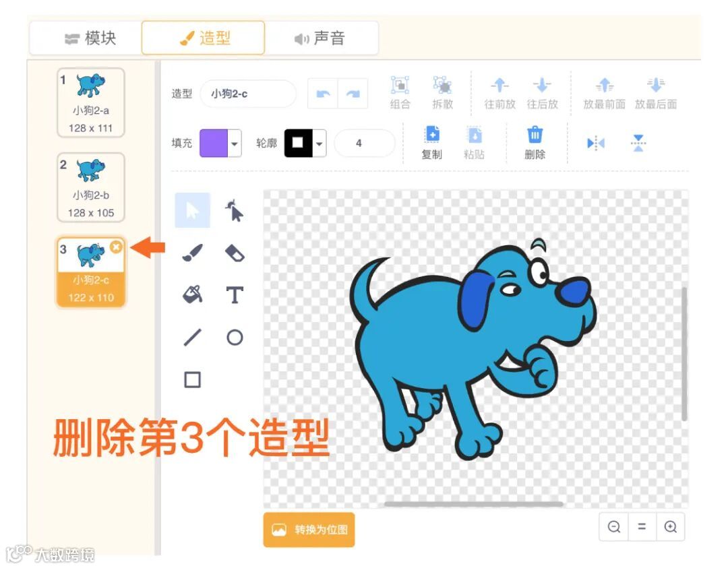
Task: Click the undo arrow
Action: point(323,94)
